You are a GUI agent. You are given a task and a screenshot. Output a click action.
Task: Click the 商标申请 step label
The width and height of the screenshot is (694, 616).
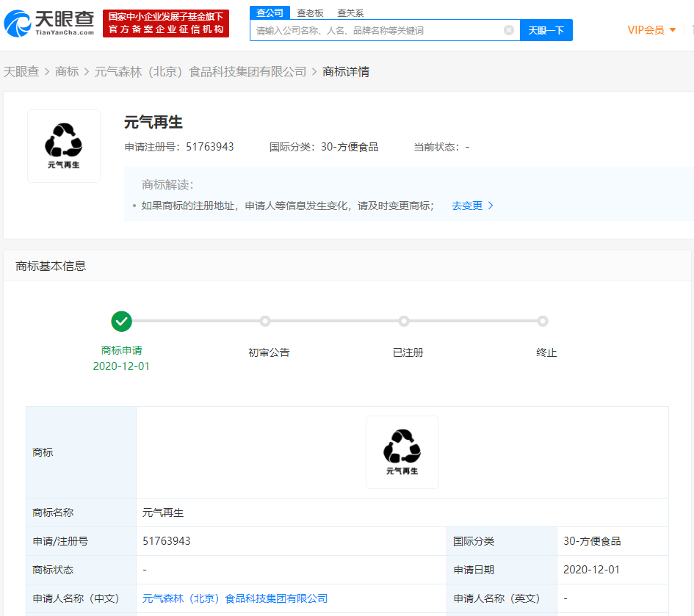pos(122,350)
